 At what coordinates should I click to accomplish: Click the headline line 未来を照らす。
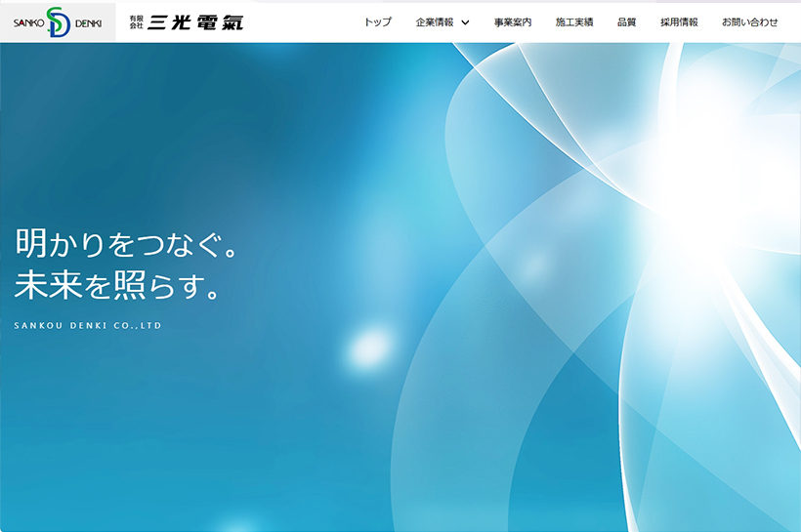coord(117,284)
